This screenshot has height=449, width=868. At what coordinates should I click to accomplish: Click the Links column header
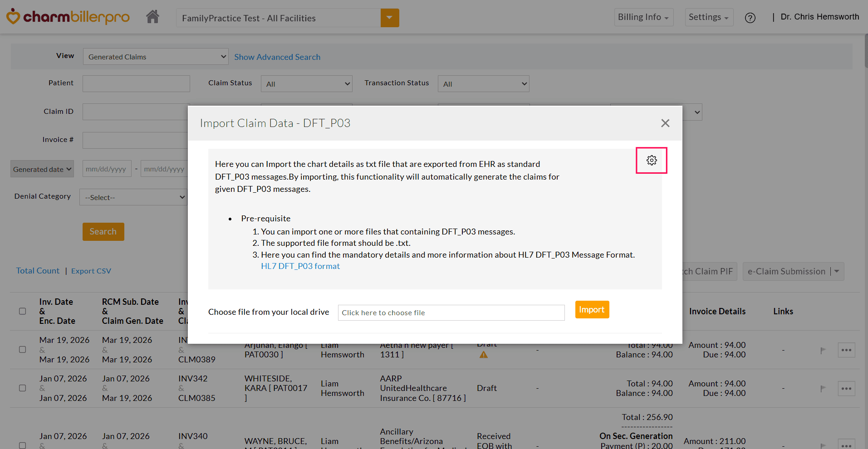click(x=783, y=311)
